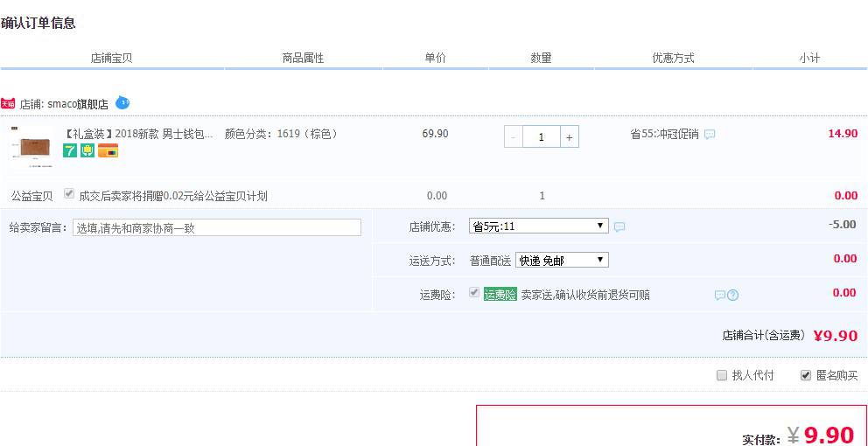Open the comment icon next to 店铺优惠 dropdown

[x=619, y=226]
